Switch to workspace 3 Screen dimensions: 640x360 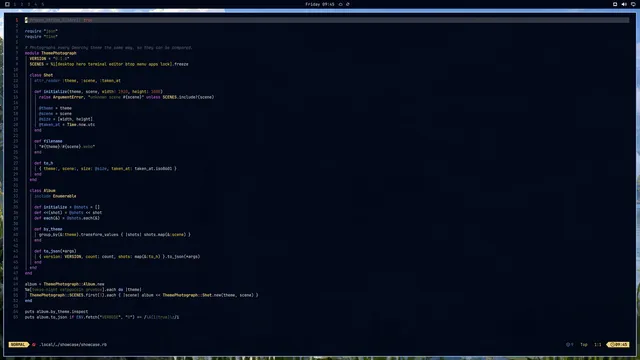pyautogui.click(x=29, y=4)
